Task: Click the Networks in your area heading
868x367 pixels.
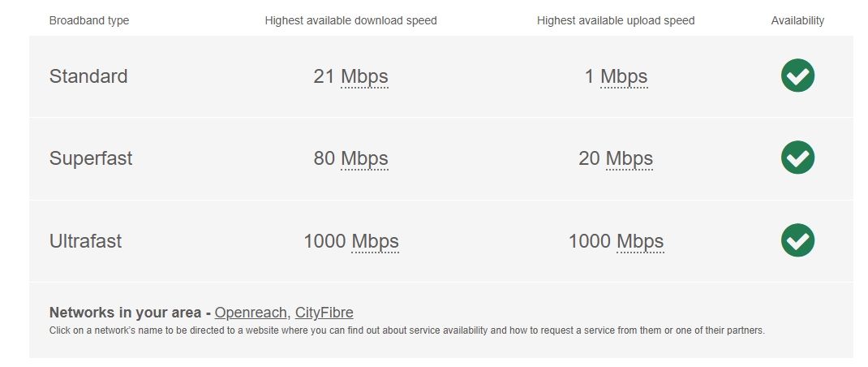Action: [126, 313]
